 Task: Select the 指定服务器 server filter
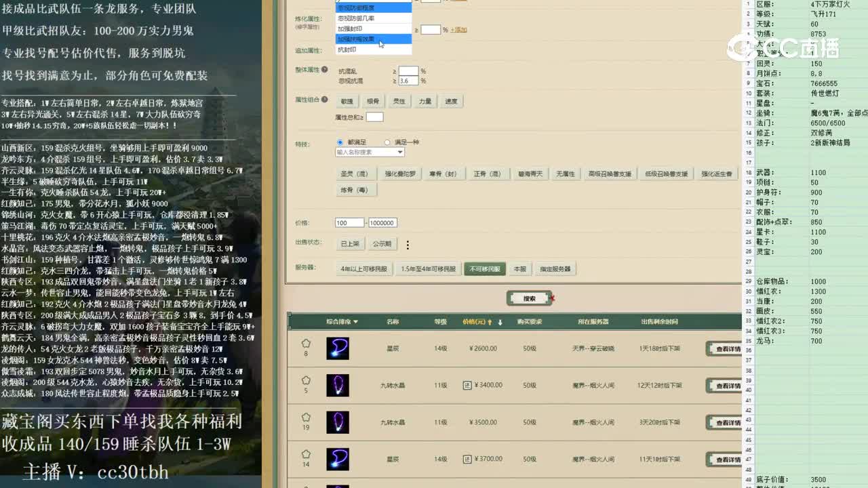[x=555, y=269]
